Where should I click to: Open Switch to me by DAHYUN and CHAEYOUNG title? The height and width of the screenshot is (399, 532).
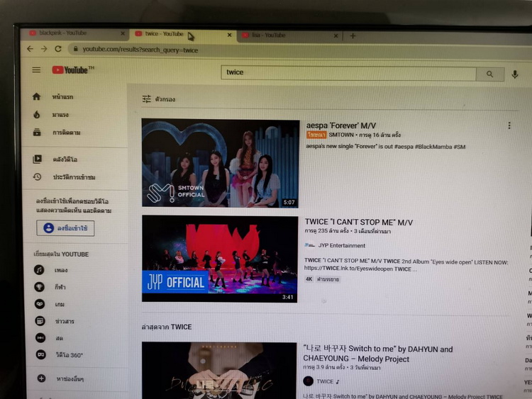pos(378,354)
